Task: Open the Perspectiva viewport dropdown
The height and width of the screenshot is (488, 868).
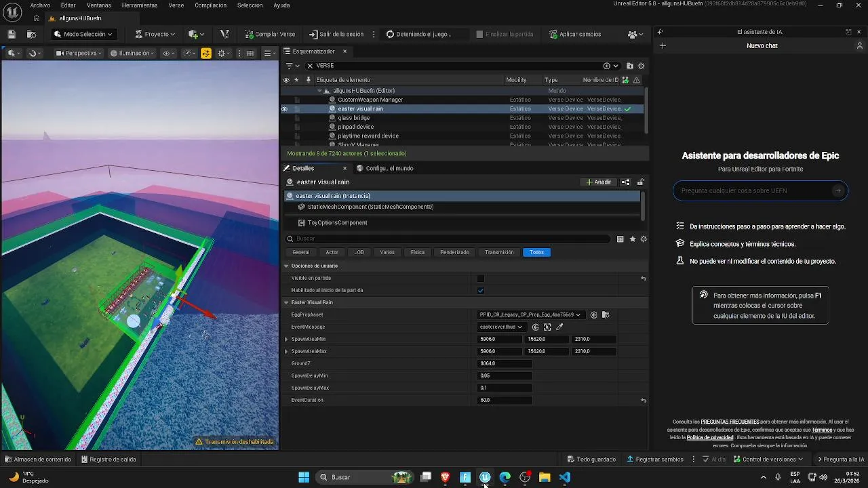Action: [x=79, y=53]
